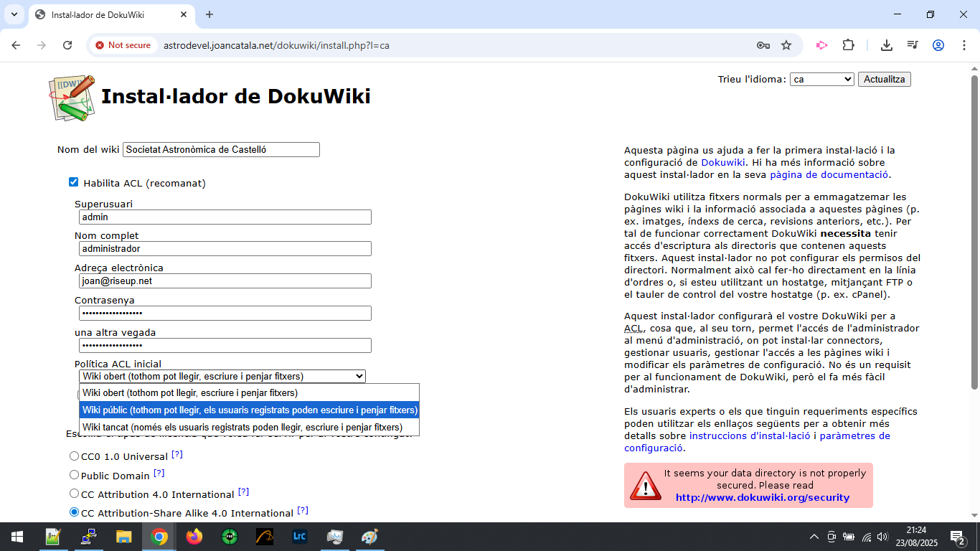Viewport: 980px width, 551px height.
Task: Click the Not secure site info chip
Action: (x=123, y=45)
